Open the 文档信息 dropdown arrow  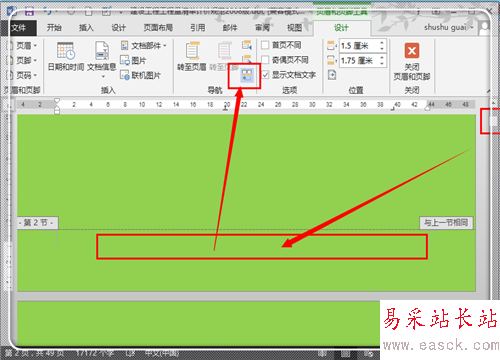coord(103,77)
